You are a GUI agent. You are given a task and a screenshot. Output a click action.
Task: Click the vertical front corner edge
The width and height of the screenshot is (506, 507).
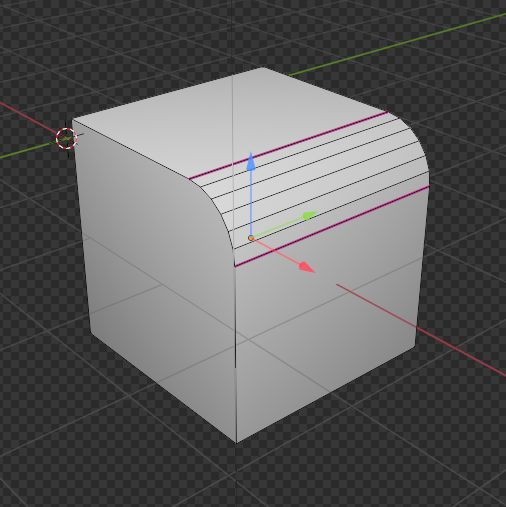click(x=235, y=353)
